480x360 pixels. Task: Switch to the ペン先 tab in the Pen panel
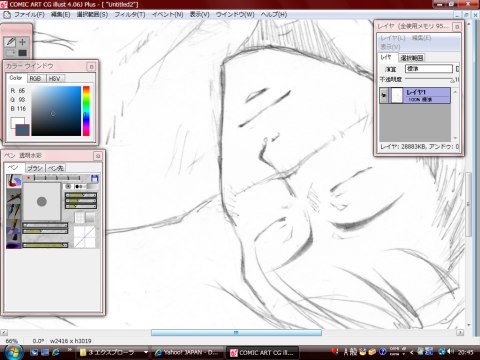[x=55, y=168]
